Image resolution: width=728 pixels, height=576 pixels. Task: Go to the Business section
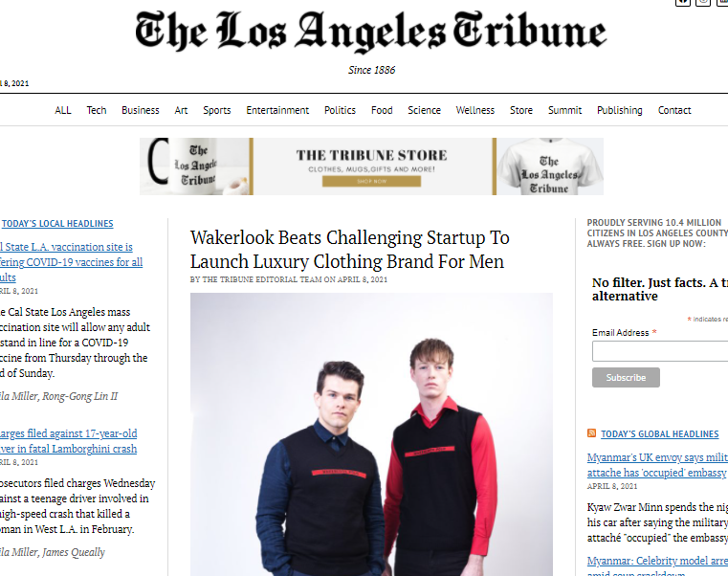[x=141, y=110]
